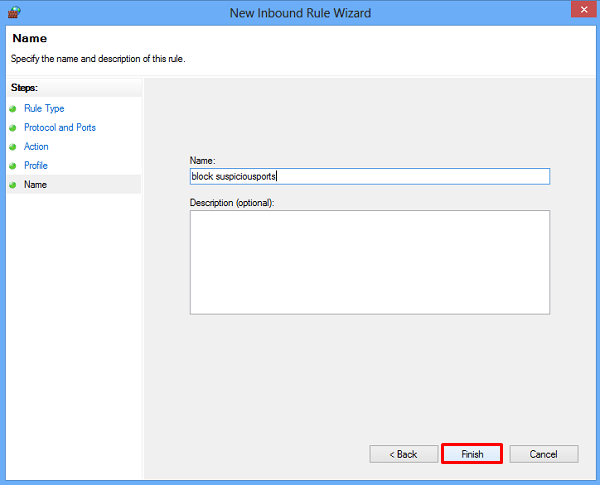Click the green bullet beside Rule Type

(x=13, y=109)
